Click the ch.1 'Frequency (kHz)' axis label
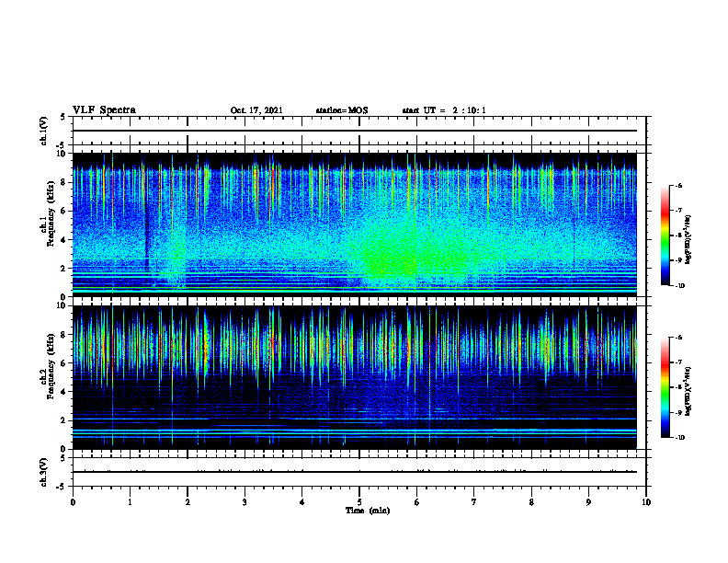The width and height of the screenshot is (728, 563). pyautogui.click(x=51, y=213)
